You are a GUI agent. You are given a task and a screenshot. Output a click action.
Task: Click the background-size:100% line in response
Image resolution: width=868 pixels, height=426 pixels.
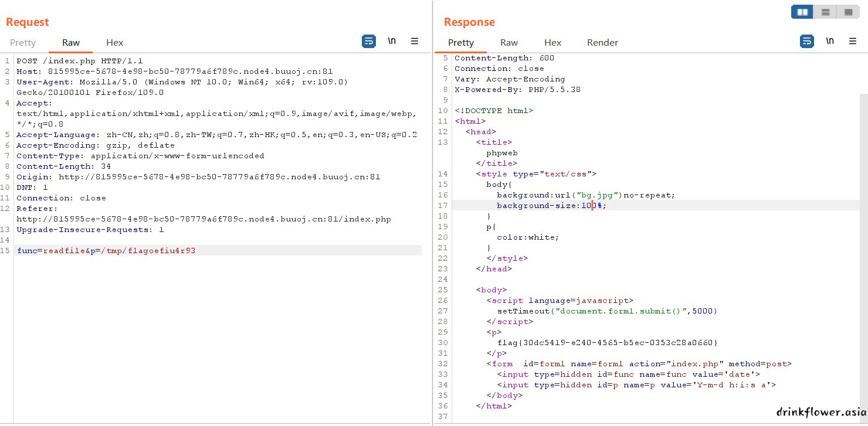551,206
